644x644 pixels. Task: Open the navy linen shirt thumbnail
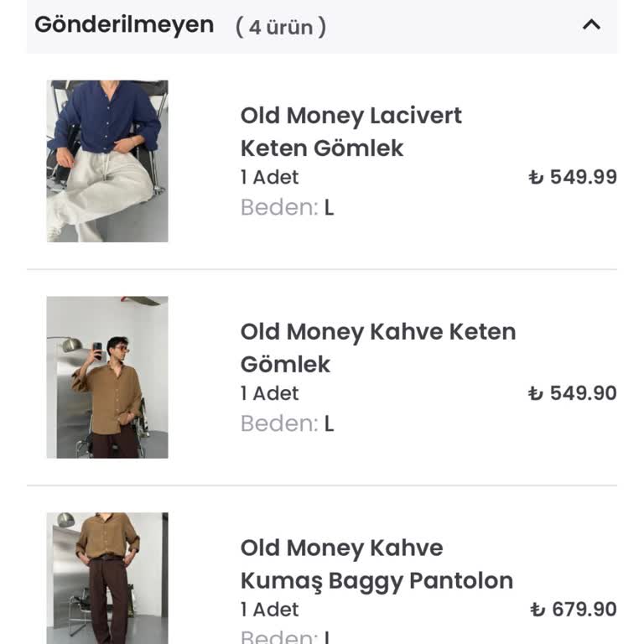click(107, 161)
